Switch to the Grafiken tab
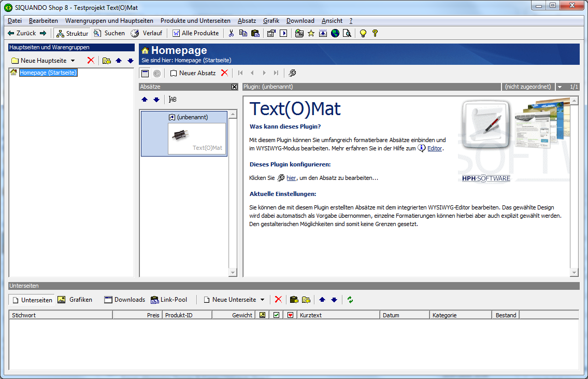Image resolution: width=588 pixels, height=379 pixels. (x=75, y=300)
